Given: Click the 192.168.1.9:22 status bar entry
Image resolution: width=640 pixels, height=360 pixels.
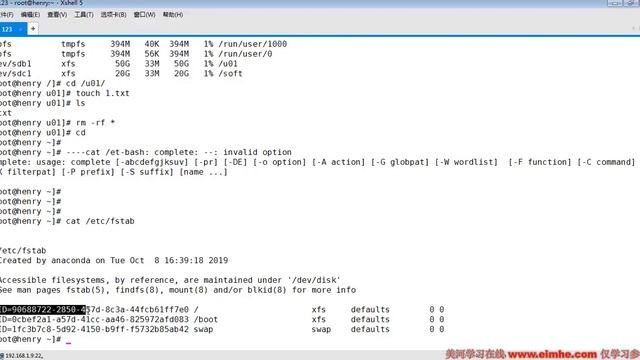Looking at the screenshot, I should tap(23, 356).
